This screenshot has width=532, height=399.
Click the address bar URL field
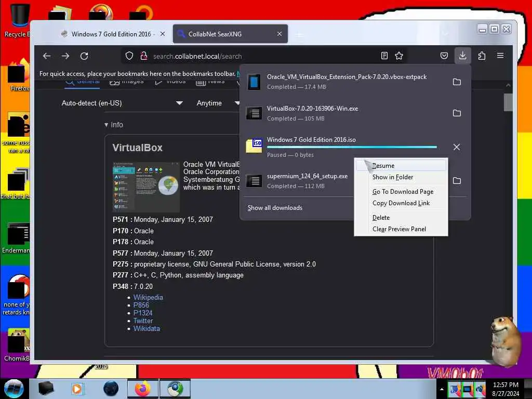click(264, 56)
